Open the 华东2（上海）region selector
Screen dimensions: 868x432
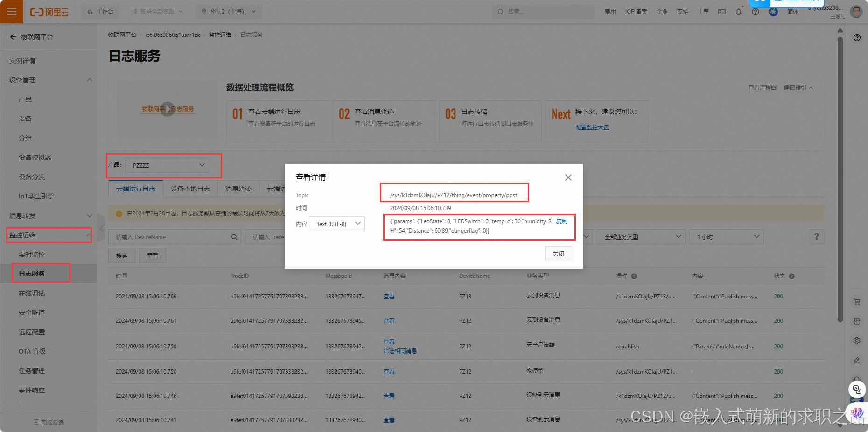pyautogui.click(x=229, y=12)
